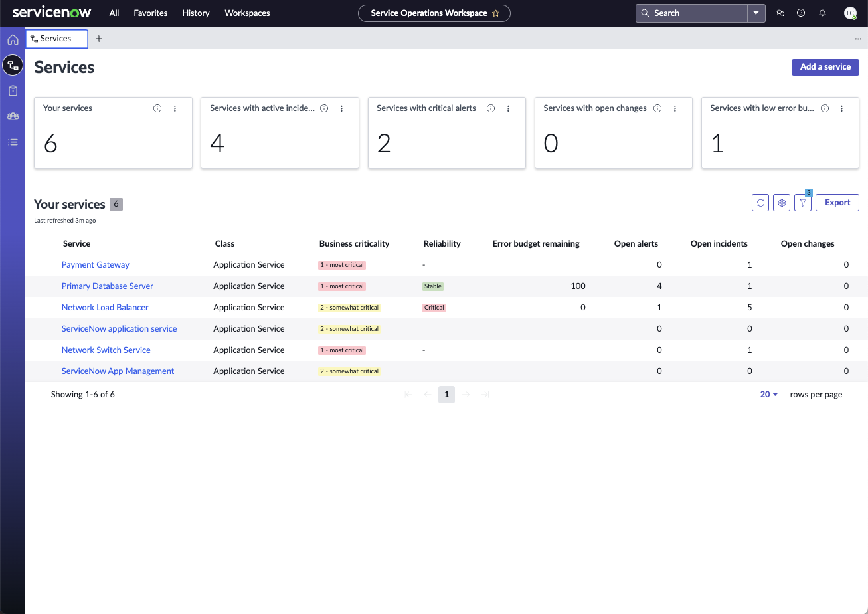Click the ServiceNow logo
868x614 pixels.
(52, 13)
